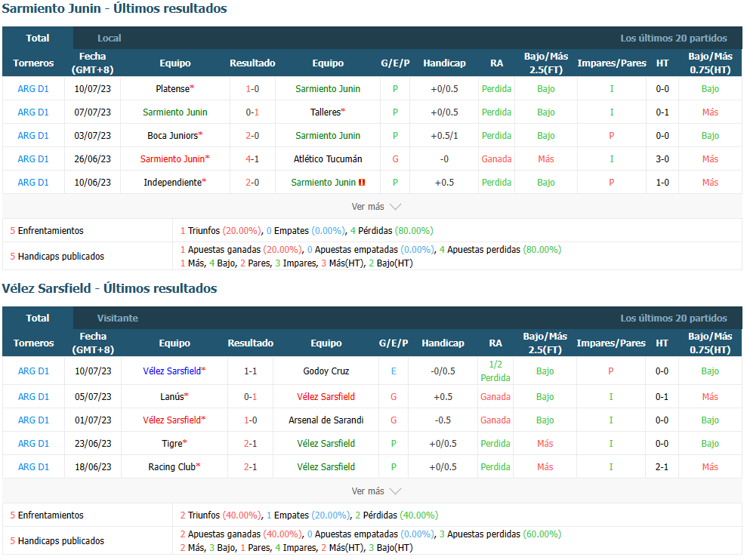Open ARG D1 link in Platense match row
This screenshot has width=747, height=560.
point(33,88)
